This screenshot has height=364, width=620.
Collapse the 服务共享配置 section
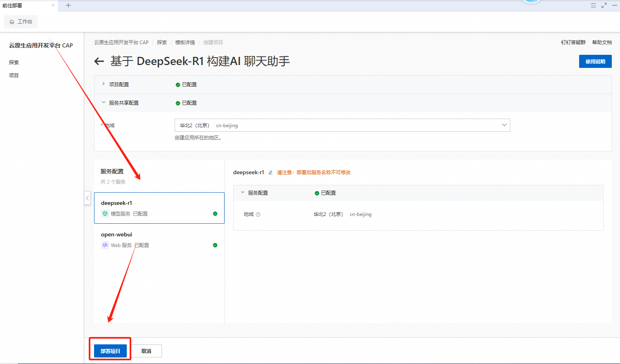[x=103, y=103]
